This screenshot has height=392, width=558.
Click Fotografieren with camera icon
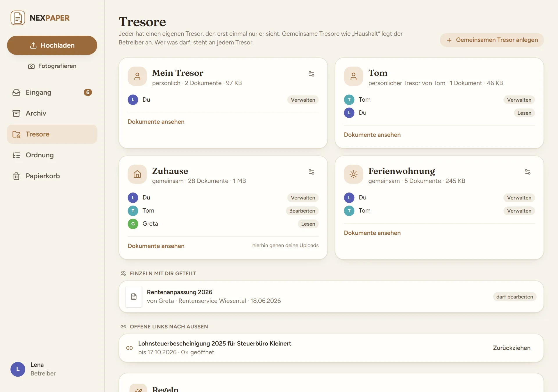tap(52, 66)
